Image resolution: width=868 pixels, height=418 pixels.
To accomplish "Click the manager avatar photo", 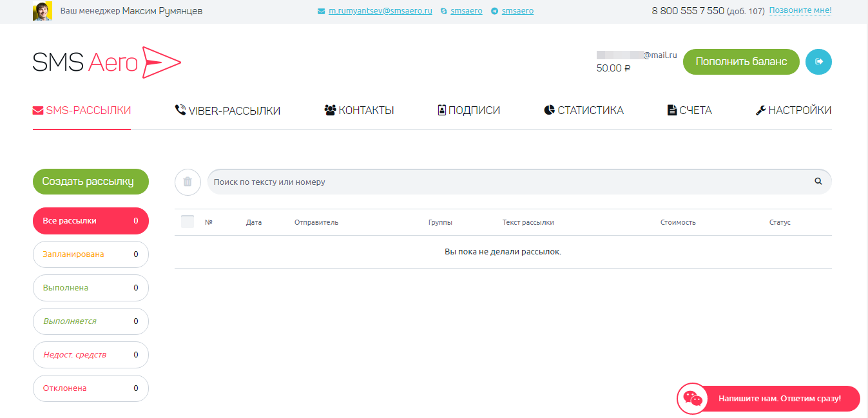I will [x=43, y=11].
